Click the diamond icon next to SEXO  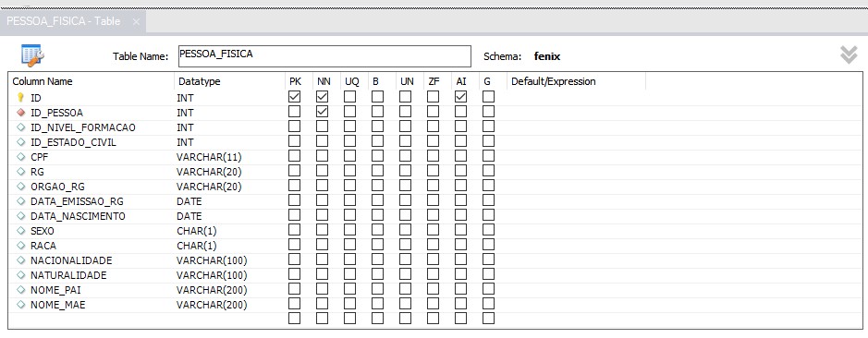point(21,231)
